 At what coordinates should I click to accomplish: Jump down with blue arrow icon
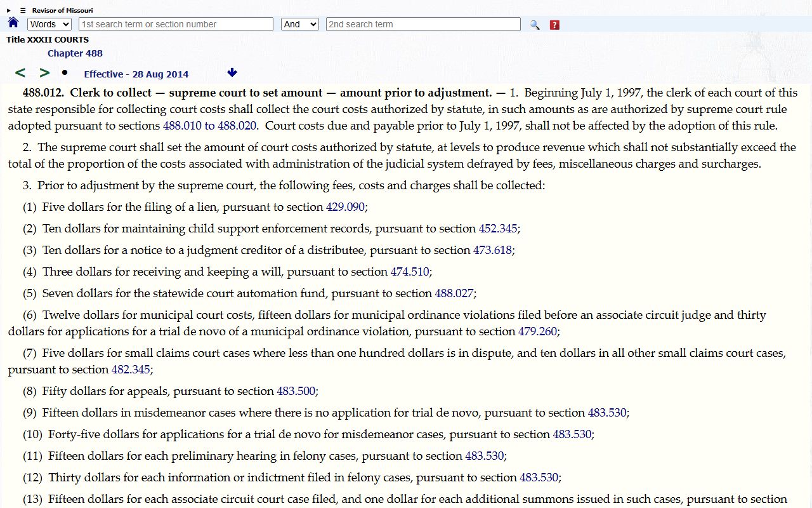232,72
